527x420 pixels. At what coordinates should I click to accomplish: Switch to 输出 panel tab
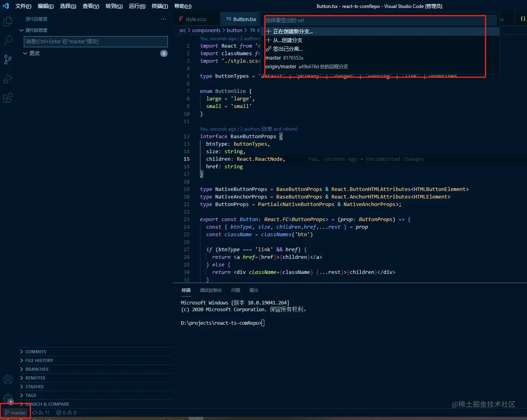pos(254,290)
